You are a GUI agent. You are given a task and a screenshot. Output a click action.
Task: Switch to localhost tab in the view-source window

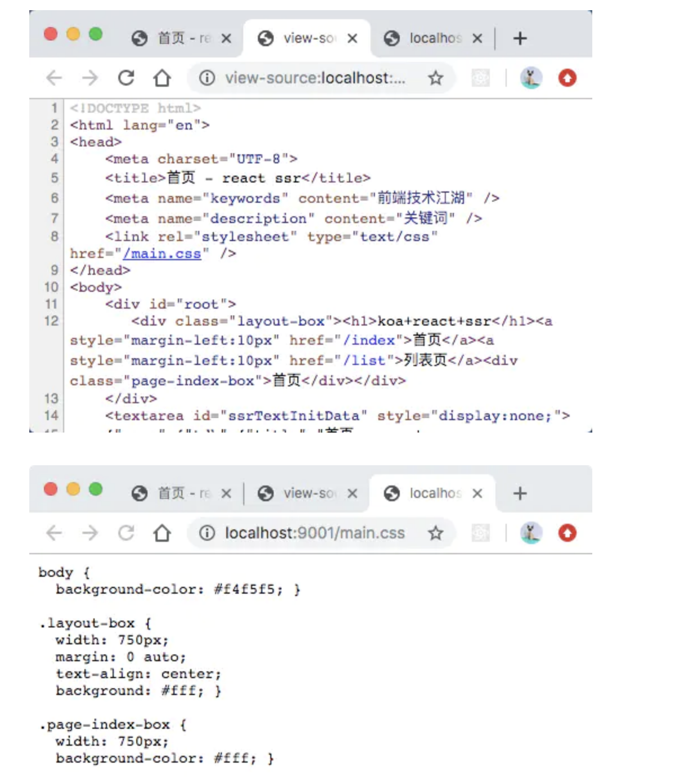(x=428, y=38)
